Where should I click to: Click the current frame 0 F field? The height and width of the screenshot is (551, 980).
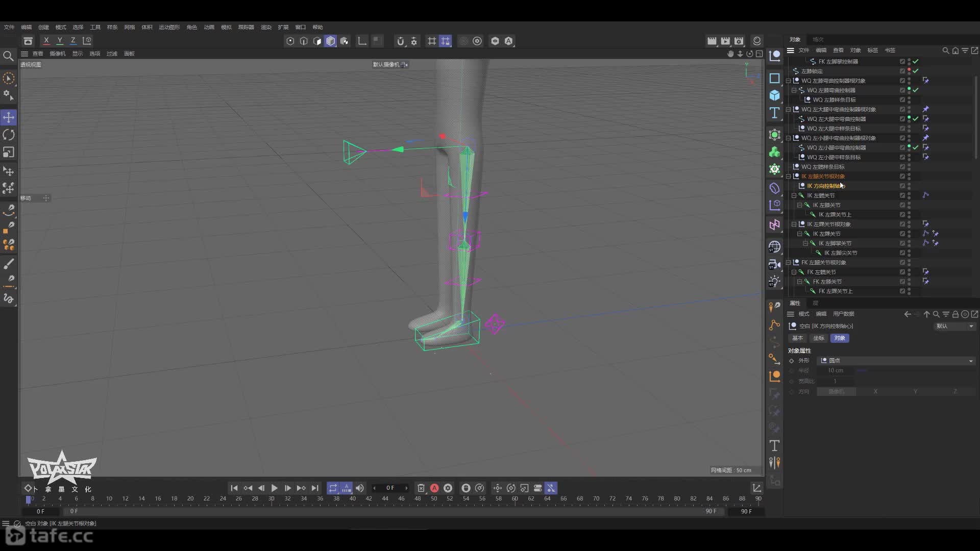coord(390,488)
